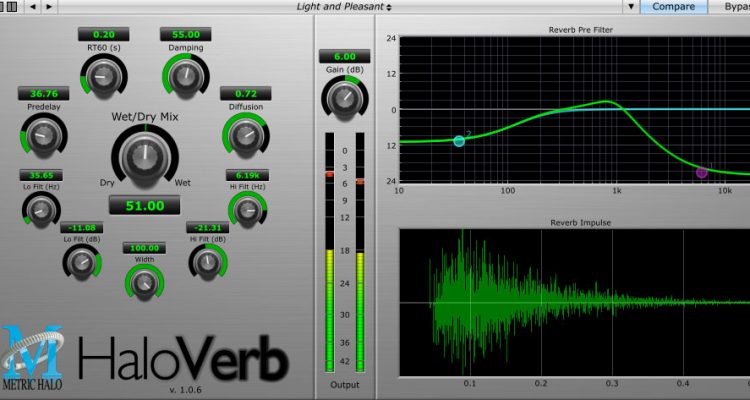
Task: Click the Gain (dB) knob
Action: (340, 98)
